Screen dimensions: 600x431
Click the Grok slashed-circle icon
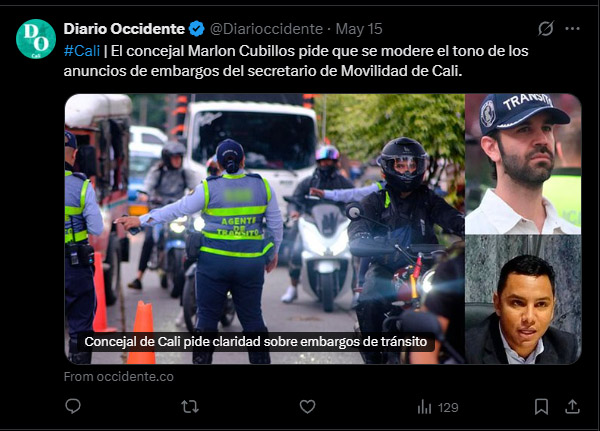(x=546, y=29)
